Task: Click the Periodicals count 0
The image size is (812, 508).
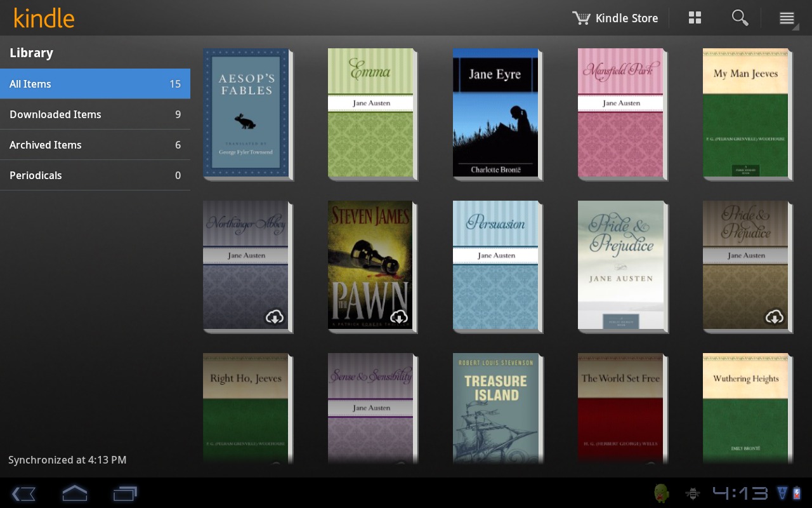Action: 178,175
